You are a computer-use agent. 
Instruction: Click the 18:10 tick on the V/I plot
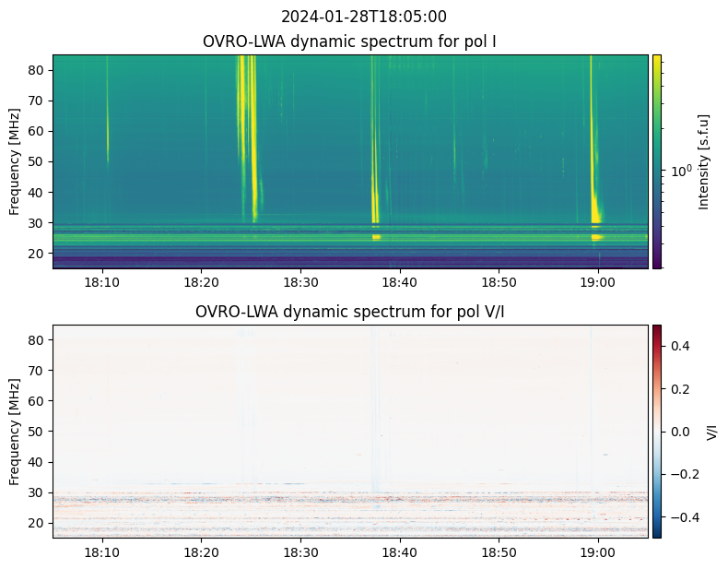tap(102, 551)
